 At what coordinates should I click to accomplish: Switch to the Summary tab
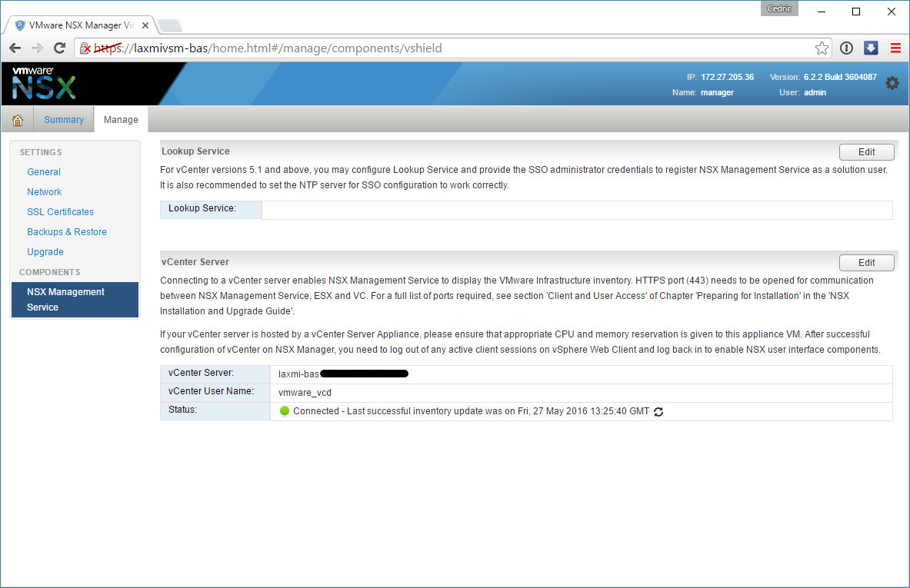pos(64,120)
